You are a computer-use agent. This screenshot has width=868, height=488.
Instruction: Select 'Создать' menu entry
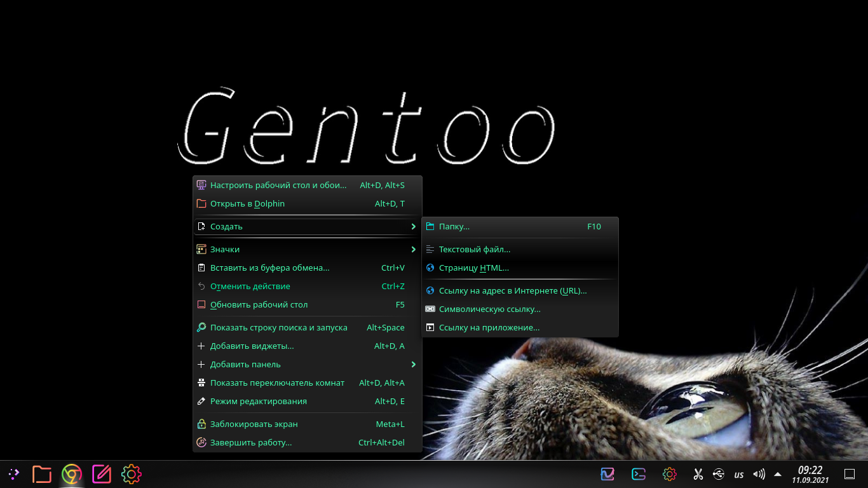click(308, 226)
